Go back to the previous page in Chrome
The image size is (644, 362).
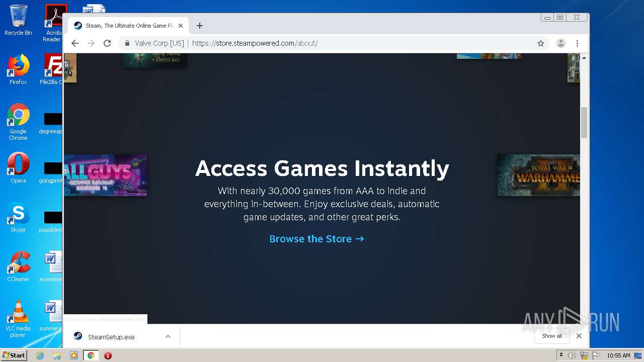(75, 43)
